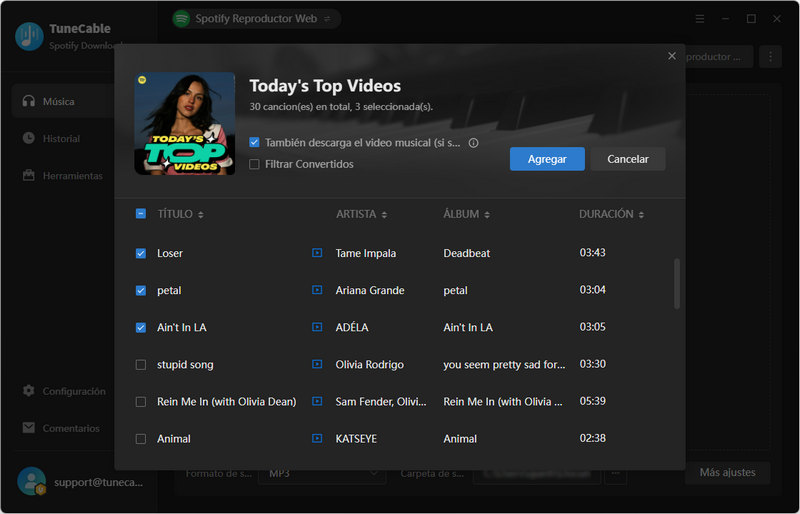The image size is (800, 514).
Task: Click the output folder path field
Action: [536, 473]
